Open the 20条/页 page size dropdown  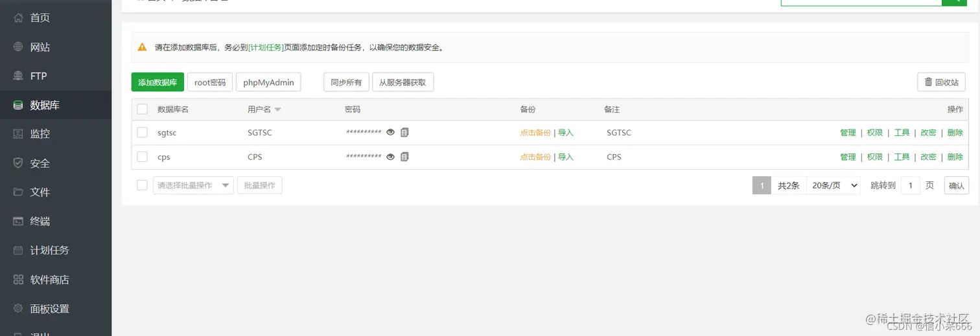(834, 185)
